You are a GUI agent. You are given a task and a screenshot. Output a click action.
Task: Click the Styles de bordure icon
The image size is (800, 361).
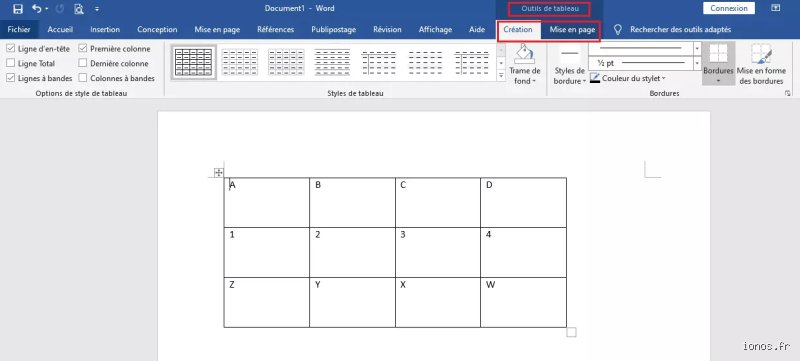click(570, 54)
